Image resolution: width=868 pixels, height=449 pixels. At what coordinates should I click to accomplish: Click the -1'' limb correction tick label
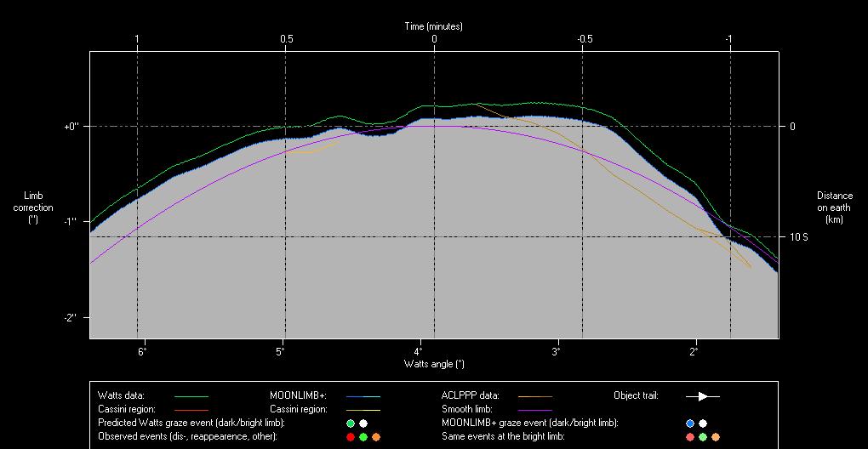click(x=71, y=221)
